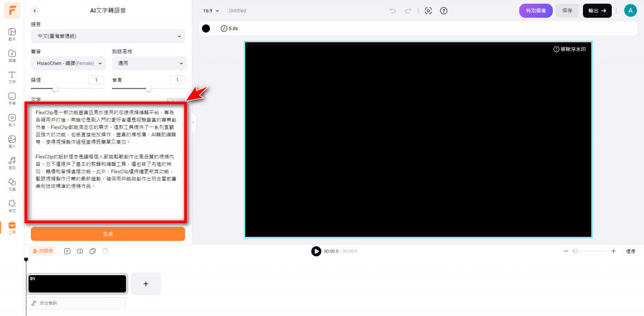The width and height of the screenshot is (644, 316).
Task: Open the 聲音 dropdown HsiaoChen
Action: click(68, 63)
